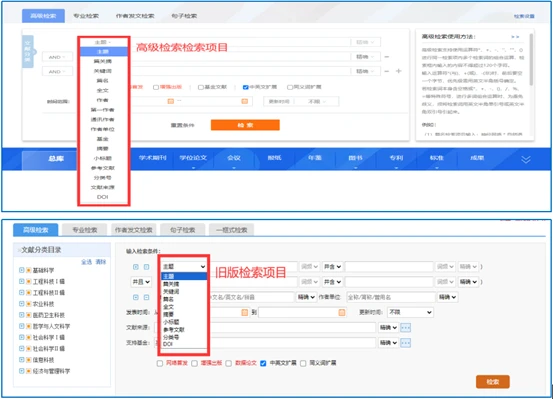Open the 文献分类 side tab handle

tap(28, 52)
